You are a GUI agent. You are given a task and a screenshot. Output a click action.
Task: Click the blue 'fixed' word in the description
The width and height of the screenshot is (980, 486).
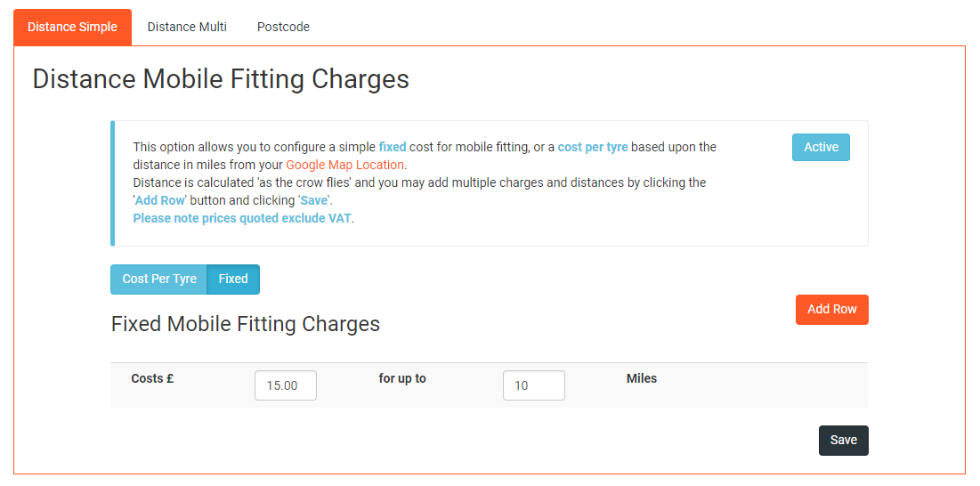393,148
